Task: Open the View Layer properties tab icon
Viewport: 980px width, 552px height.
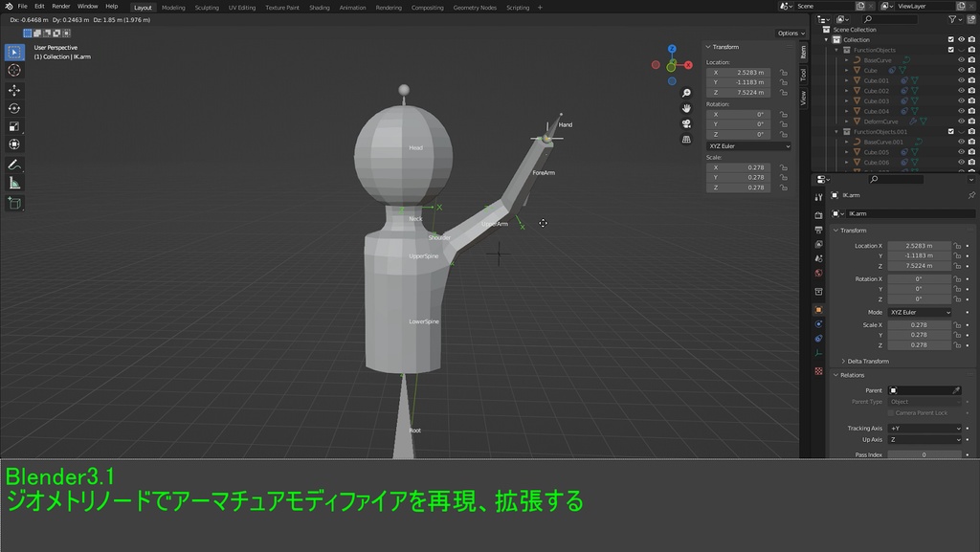Action: pos(819,244)
